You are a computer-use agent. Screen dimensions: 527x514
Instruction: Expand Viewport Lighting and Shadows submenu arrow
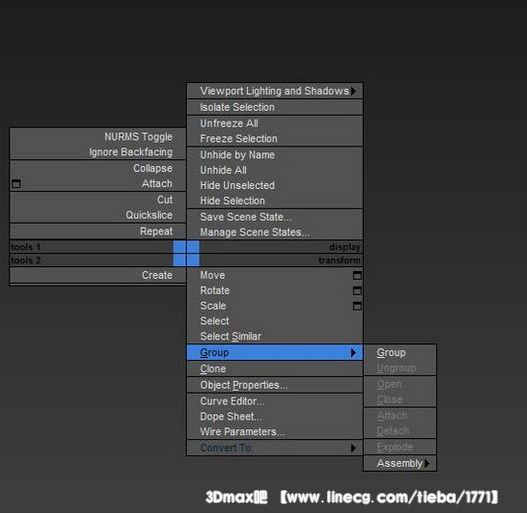(353, 91)
